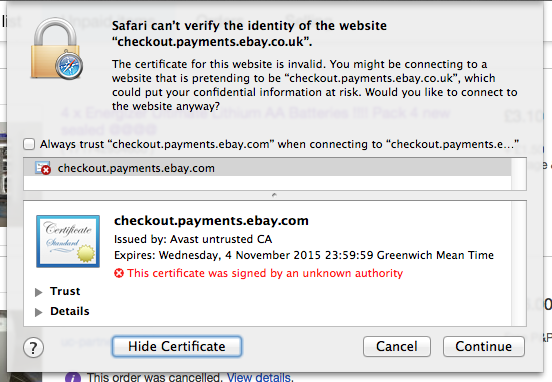Click the invalid certificate icon in list

pos(43,168)
